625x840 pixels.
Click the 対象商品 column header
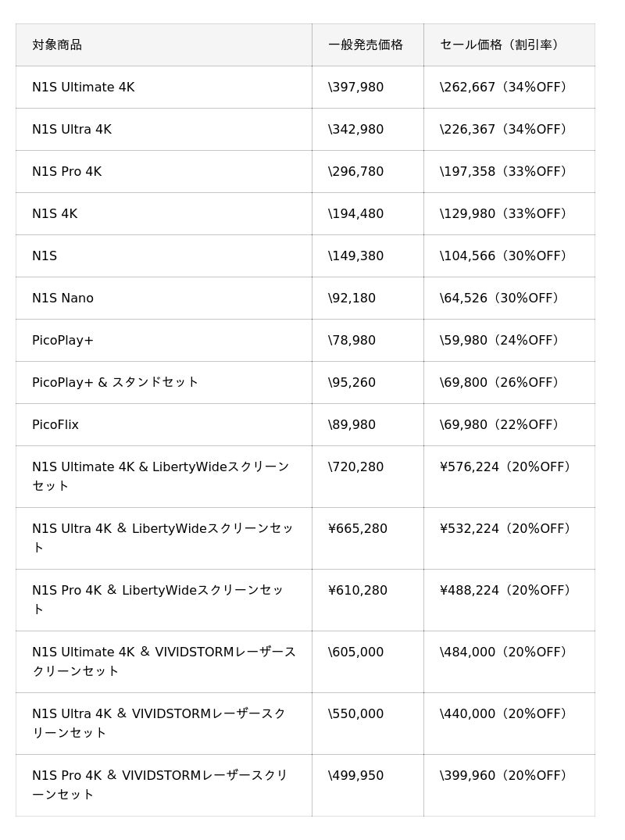pos(57,45)
